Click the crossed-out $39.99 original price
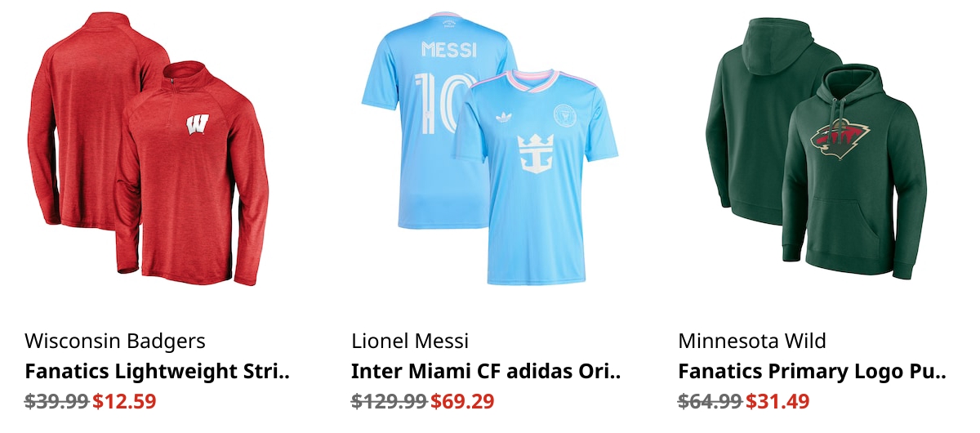 tap(57, 402)
